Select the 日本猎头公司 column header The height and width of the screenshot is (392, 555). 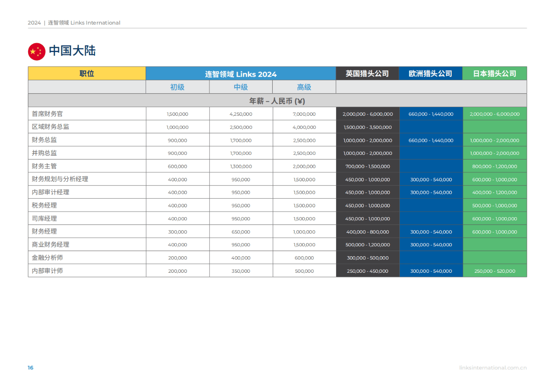click(x=495, y=73)
